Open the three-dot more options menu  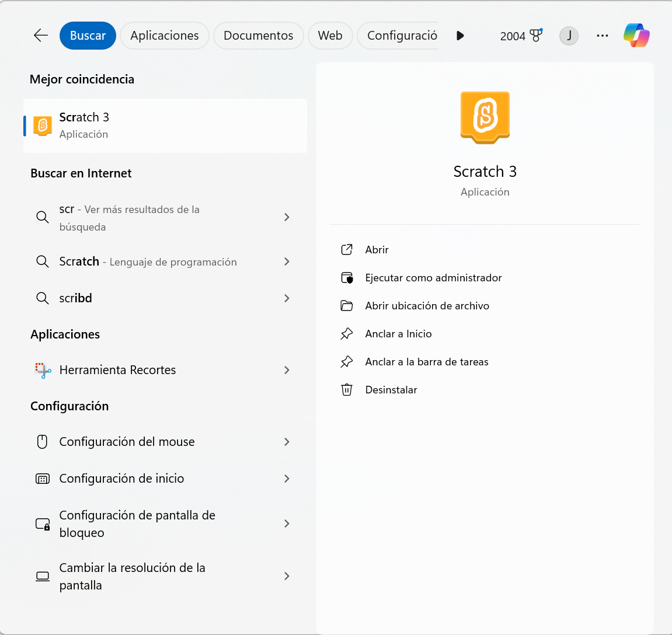pos(602,36)
